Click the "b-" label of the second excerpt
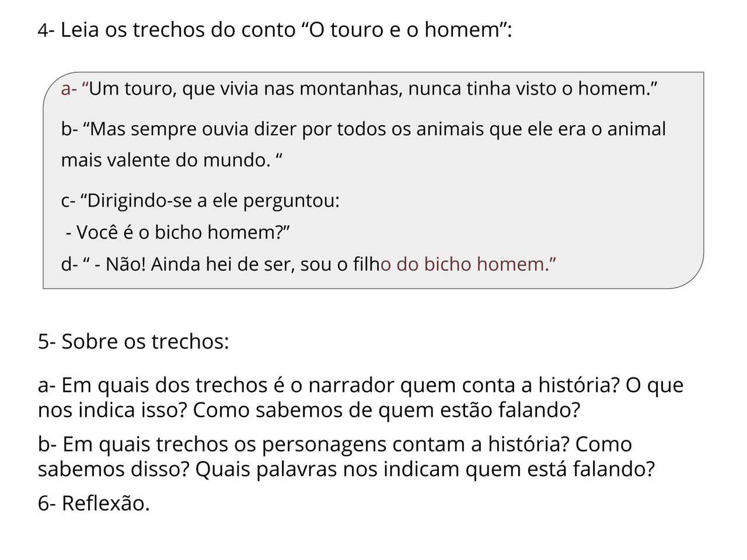Viewport: 747px width, 560px height. [x=69, y=129]
